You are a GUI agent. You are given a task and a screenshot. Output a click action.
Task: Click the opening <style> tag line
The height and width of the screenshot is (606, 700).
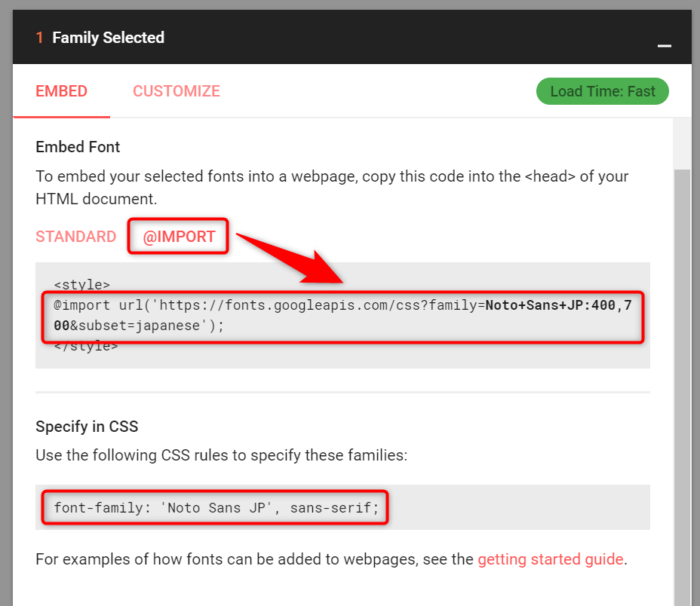pos(82,285)
